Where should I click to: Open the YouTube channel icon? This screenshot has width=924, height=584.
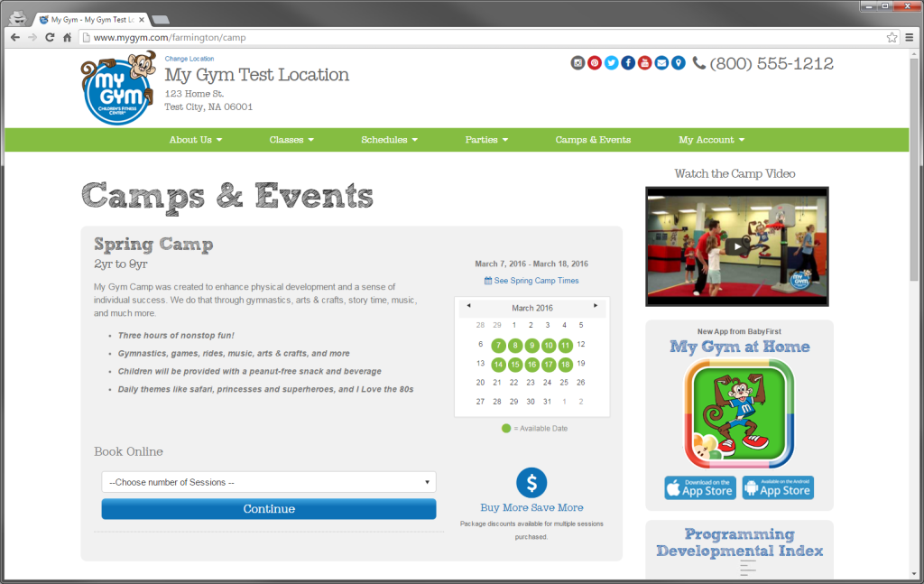(644, 63)
